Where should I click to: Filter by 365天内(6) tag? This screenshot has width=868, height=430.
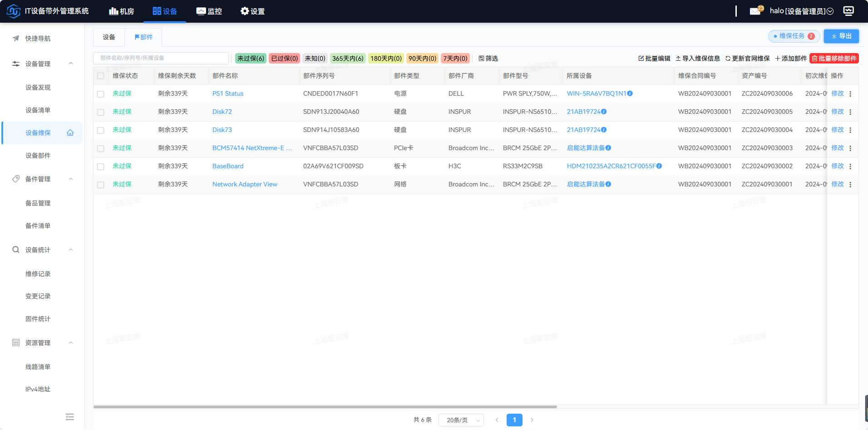click(x=348, y=59)
